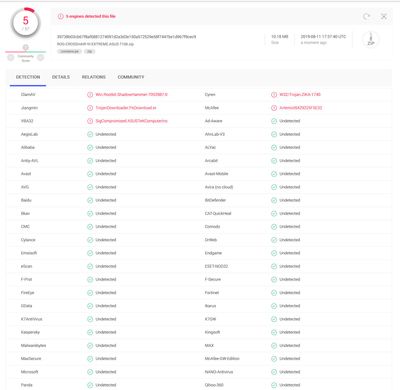Click the alert icon in detection banner
The height and width of the screenshot is (390, 400).
(60, 16)
